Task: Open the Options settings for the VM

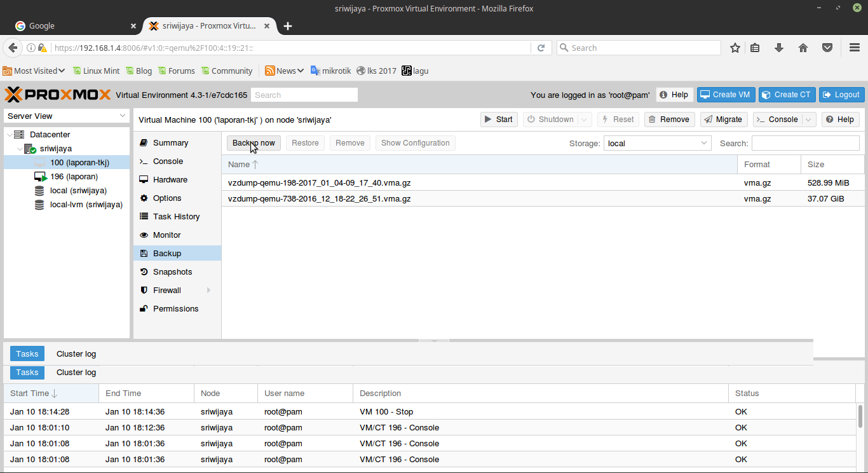Action: [168, 198]
